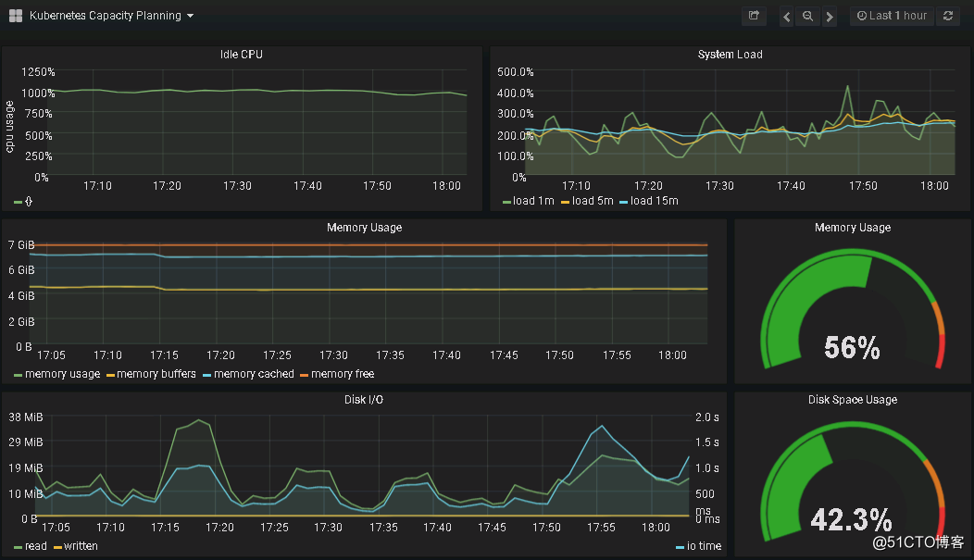
Task: Open the Memory Usage gauge panel title
Action: (x=852, y=227)
